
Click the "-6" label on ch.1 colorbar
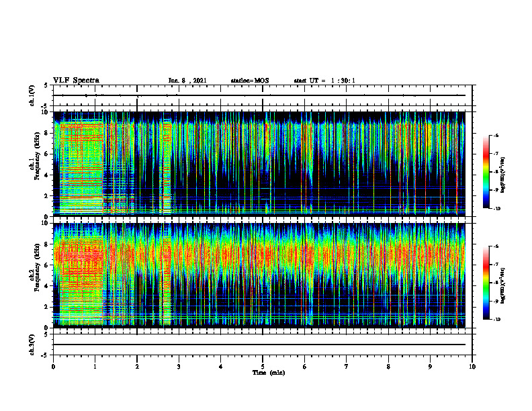[496, 136]
